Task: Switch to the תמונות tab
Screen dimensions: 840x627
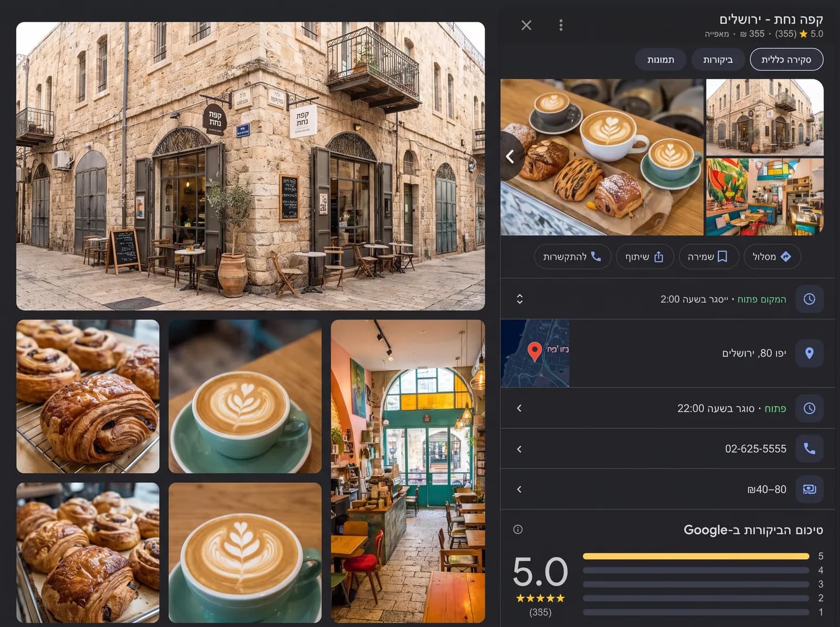Action: pos(660,59)
